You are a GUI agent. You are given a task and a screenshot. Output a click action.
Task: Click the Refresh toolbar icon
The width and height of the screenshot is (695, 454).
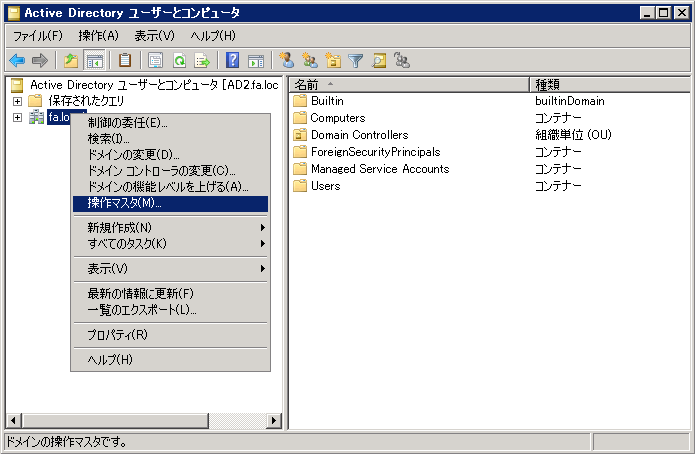[x=179, y=60]
